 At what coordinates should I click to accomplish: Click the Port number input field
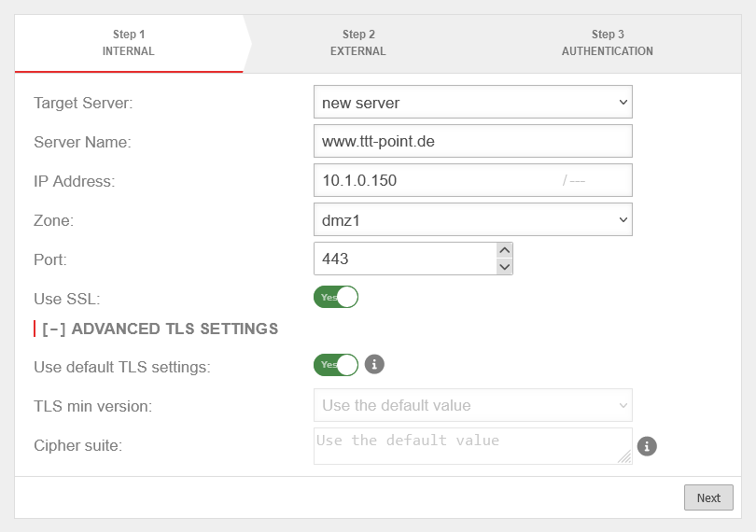point(403,259)
